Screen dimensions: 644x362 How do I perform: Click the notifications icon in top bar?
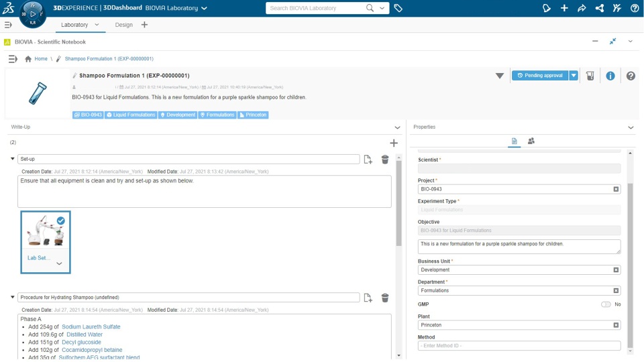546,8
